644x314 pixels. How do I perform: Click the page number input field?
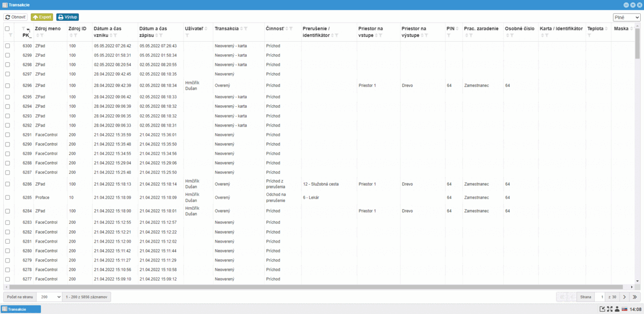point(599,297)
